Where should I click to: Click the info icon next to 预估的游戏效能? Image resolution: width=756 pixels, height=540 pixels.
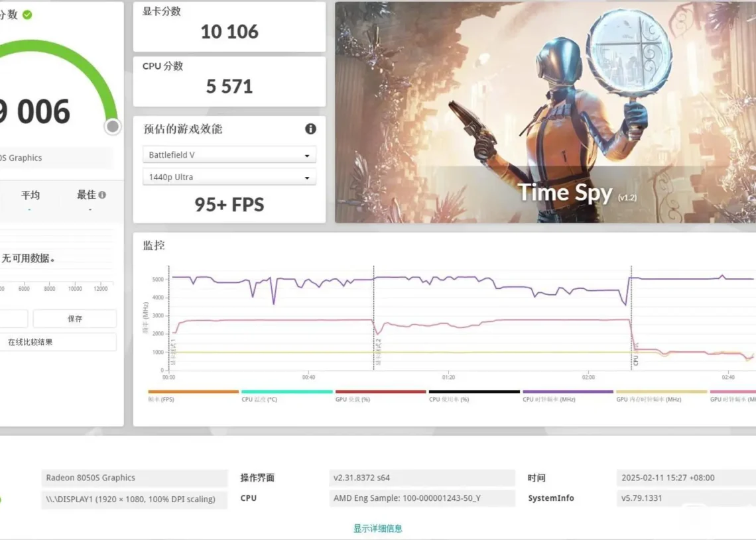[310, 129]
